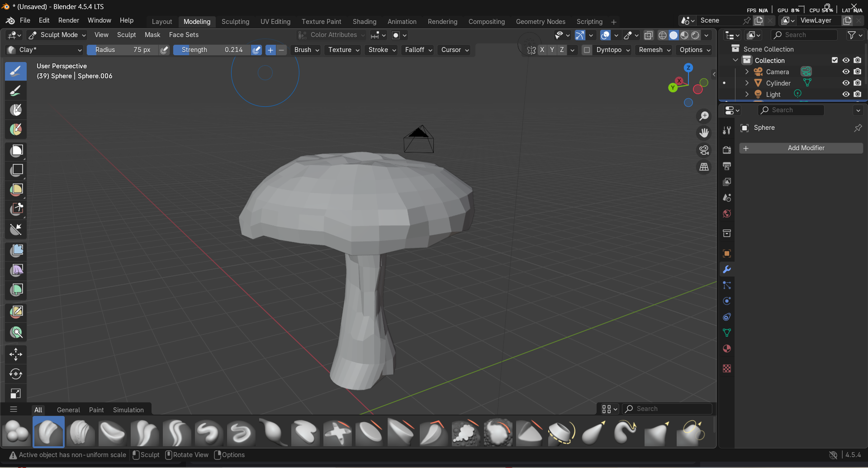Toggle the Dyntopo checkbox
868x468 pixels.
587,50
